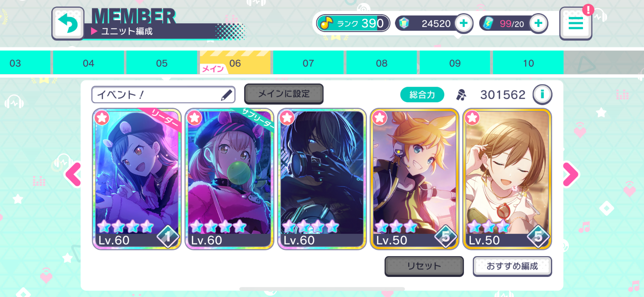The width and height of the screenshot is (644, 297).
Task: Click the イベント！ unit name field
Action: pos(163,95)
